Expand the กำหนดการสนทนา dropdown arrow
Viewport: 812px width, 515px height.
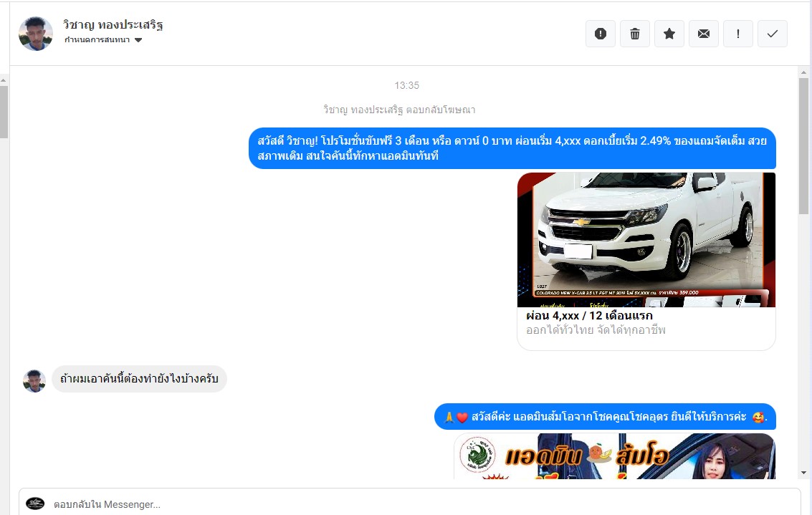138,40
